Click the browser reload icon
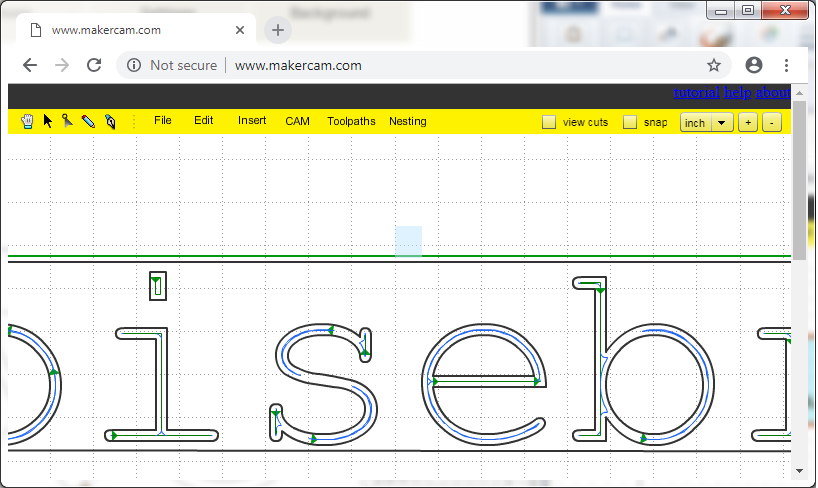 pos(94,65)
